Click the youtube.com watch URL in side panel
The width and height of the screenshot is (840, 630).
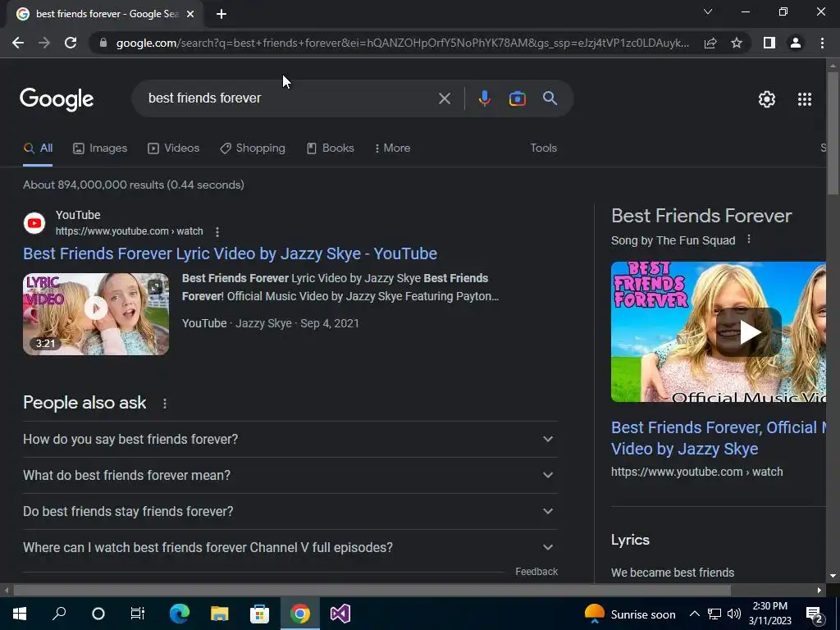point(697,472)
